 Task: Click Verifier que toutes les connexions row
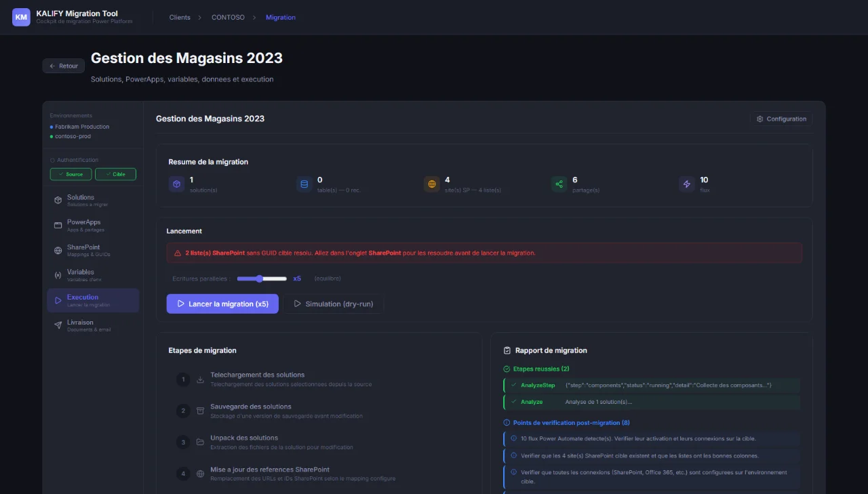point(652,476)
